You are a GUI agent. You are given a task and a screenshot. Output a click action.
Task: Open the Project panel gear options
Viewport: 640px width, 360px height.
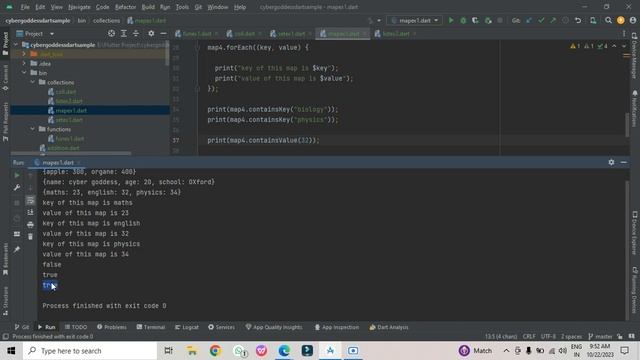pos(151,33)
